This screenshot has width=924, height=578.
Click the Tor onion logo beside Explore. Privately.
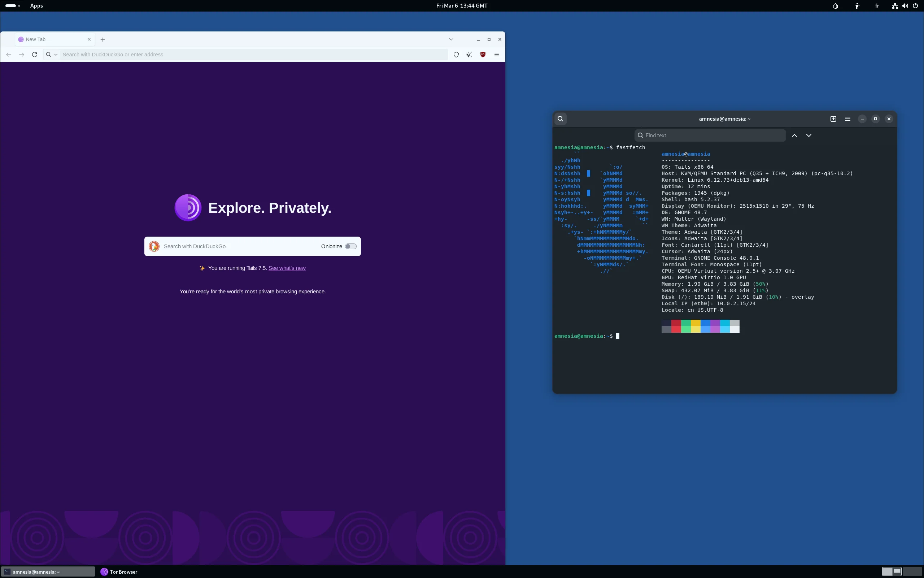coord(188,208)
